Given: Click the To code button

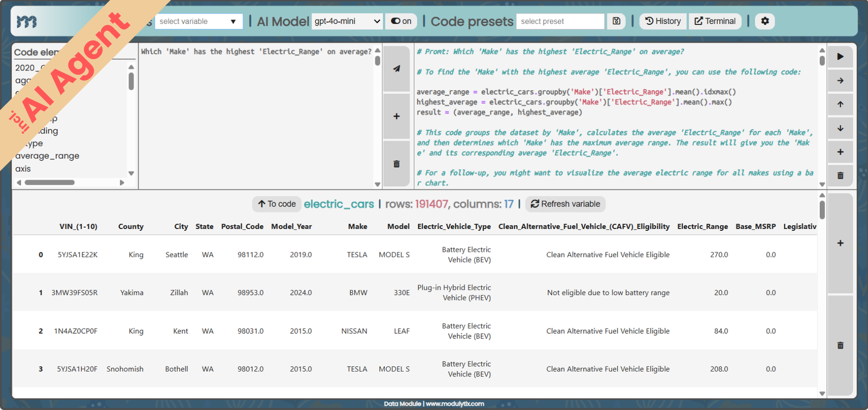Looking at the screenshot, I should (x=277, y=204).
